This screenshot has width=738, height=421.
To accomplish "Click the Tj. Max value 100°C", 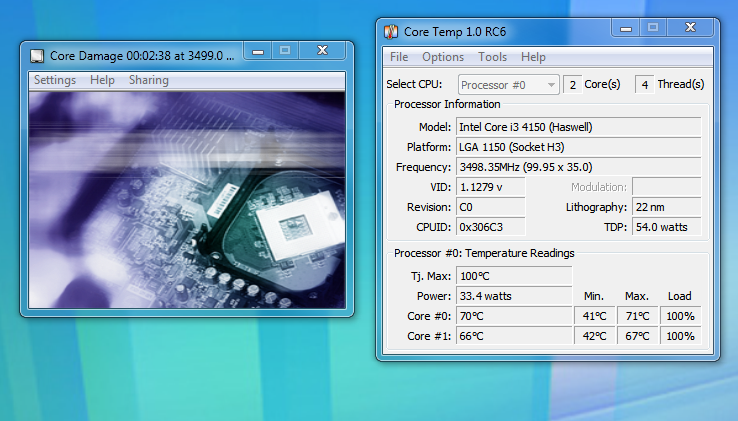I will click(514, 276).
